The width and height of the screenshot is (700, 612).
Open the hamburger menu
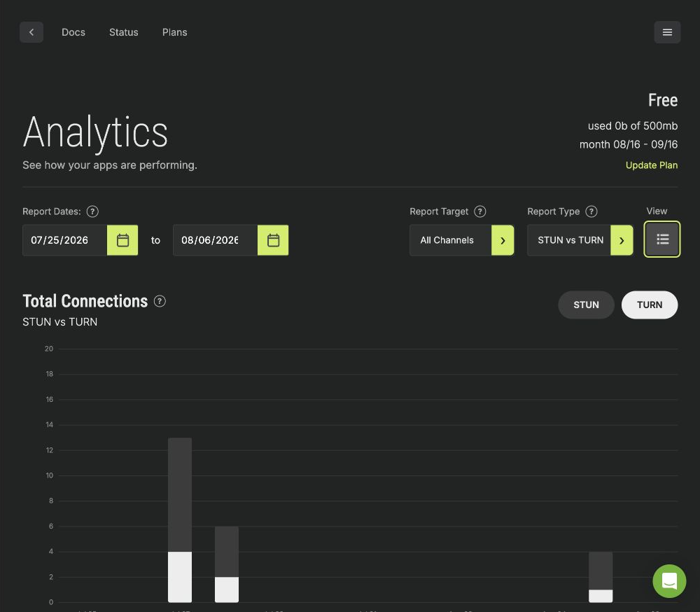pyautogui.click(x=667, y=32)
